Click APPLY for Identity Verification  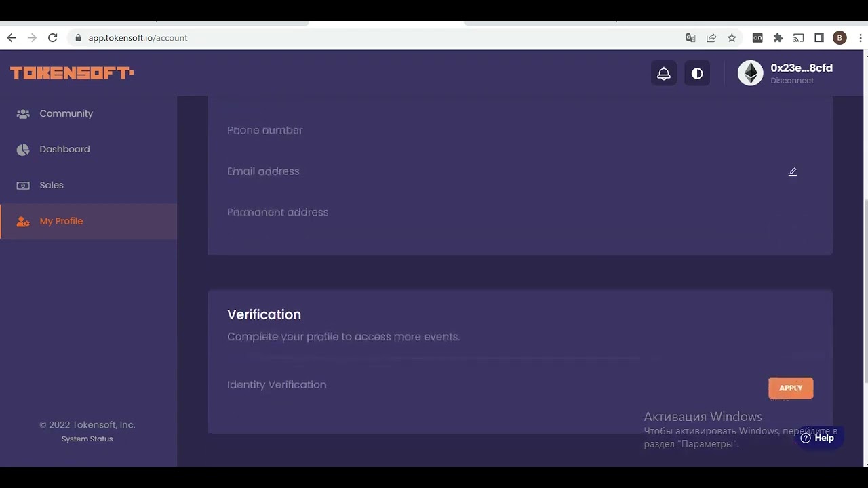[791, 388]
